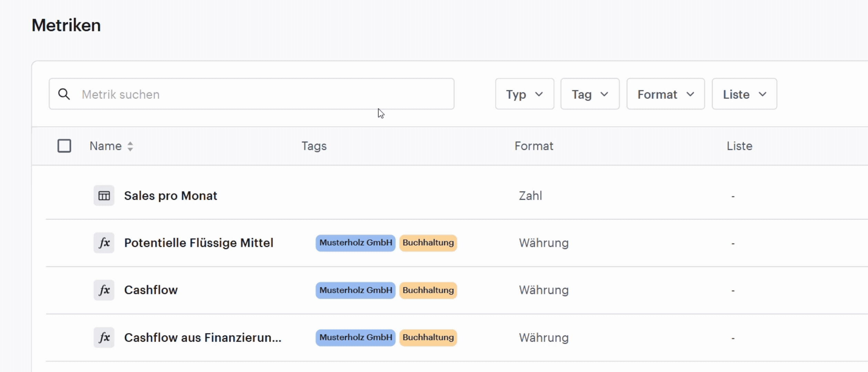Screen dimensions: 868x372
Task: Click the orange Buchhaltung tag on Potentielle row
Action: click(428, 243)
